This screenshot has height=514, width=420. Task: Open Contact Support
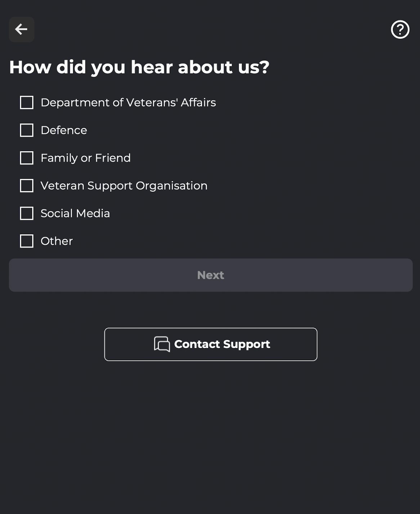pos(211,344)
